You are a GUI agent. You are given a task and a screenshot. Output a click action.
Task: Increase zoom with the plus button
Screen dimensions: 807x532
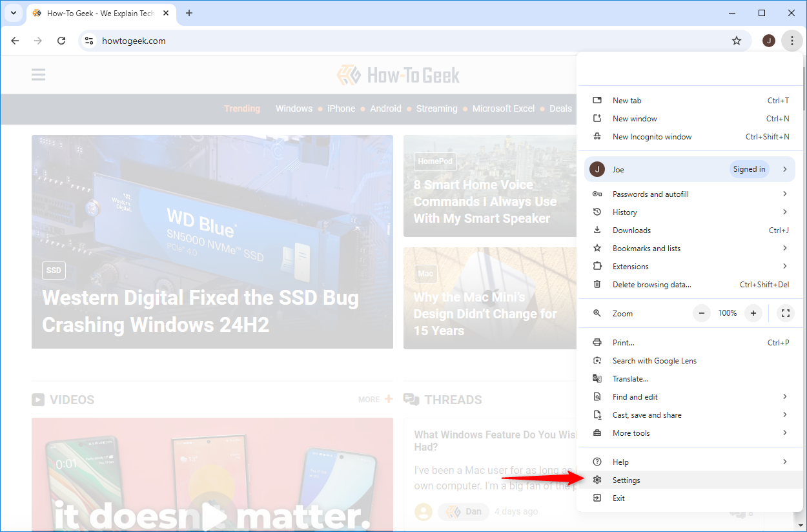[x=753, y=313]
